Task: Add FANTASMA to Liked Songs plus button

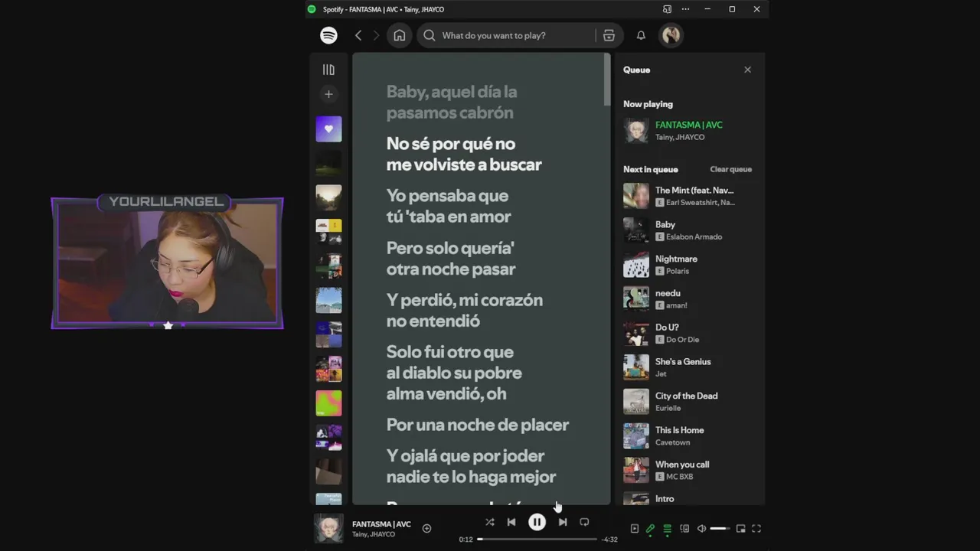Action: 427,528
